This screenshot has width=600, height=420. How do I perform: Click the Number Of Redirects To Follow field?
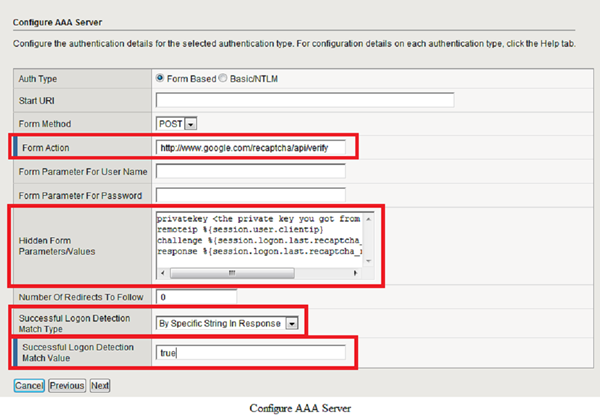coord(196,297)
